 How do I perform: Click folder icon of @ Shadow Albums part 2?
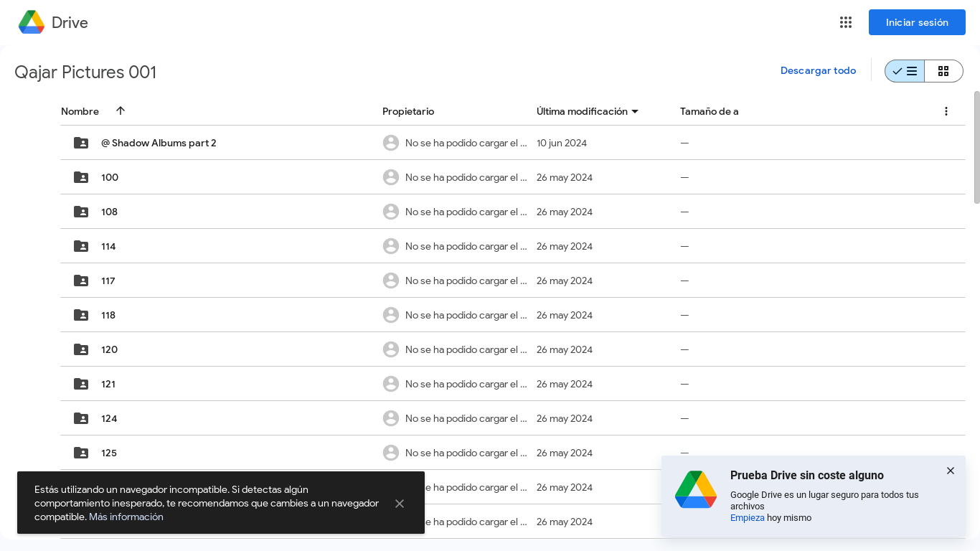pos(81,143)
